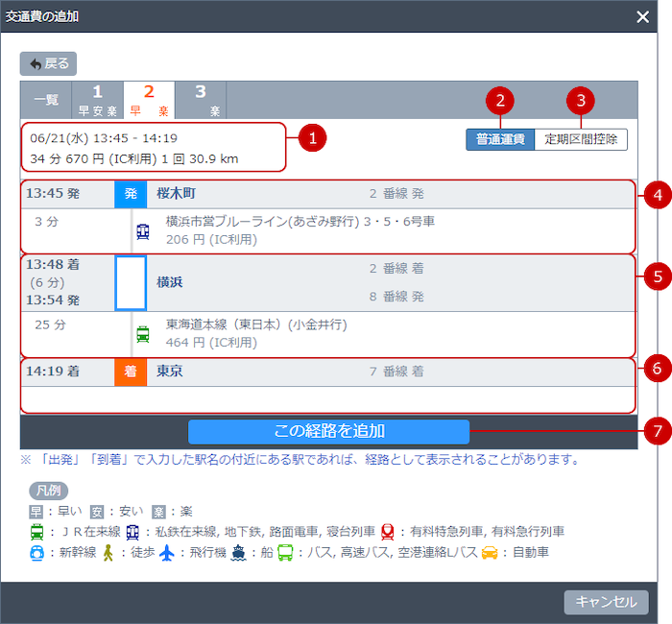Close the 交通費の追加 dialog

pyautogui.click(x=642, y=16)
